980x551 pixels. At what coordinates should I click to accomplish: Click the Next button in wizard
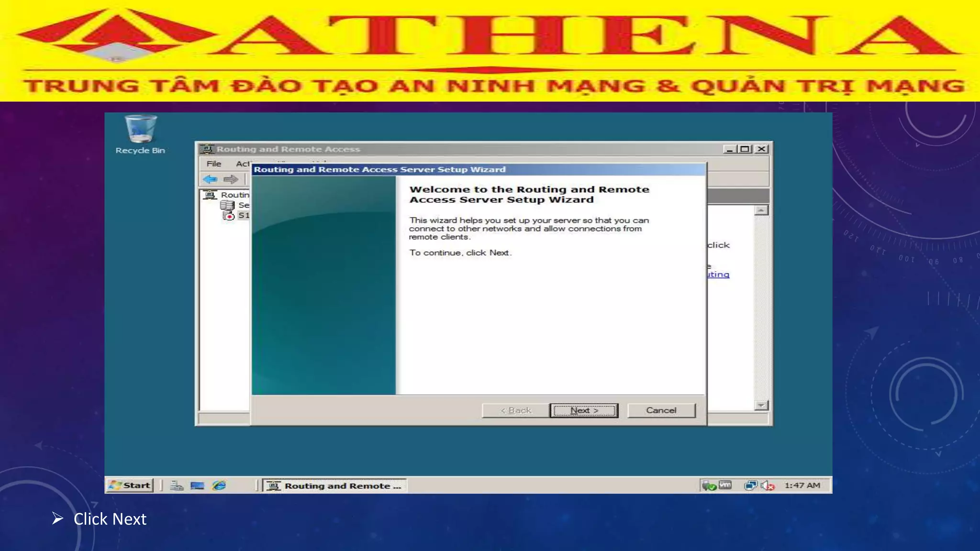[x=584, y=410]
